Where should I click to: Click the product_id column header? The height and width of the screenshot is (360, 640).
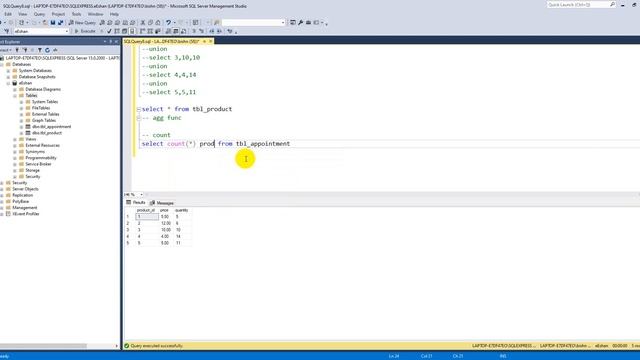pos(146,210)
